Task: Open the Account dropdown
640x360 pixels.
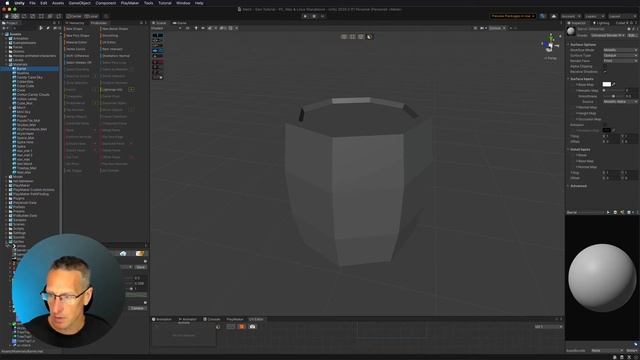Action: tap(571, 16)
